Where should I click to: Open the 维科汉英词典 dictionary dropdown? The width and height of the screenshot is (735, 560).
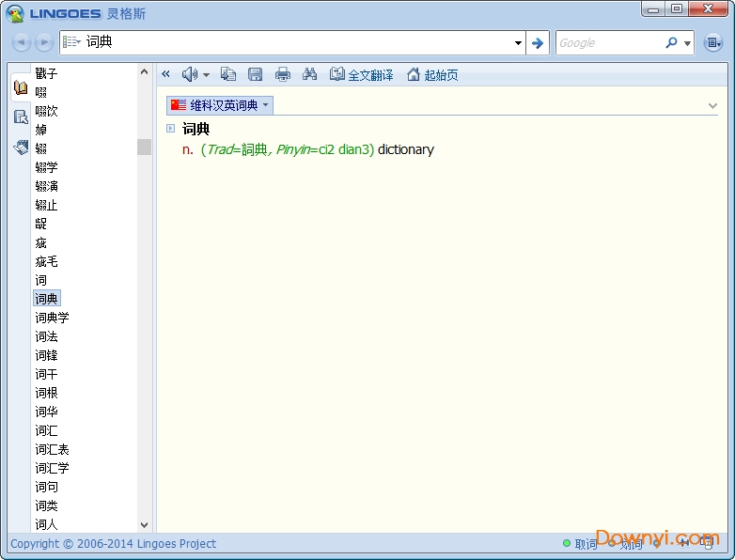[219, 105]
